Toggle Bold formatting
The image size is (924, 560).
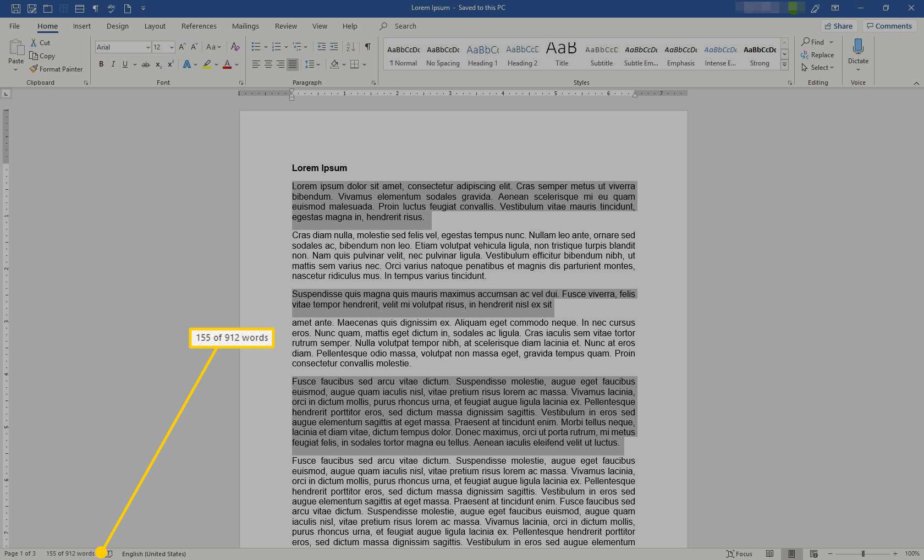tap(101, 64)
